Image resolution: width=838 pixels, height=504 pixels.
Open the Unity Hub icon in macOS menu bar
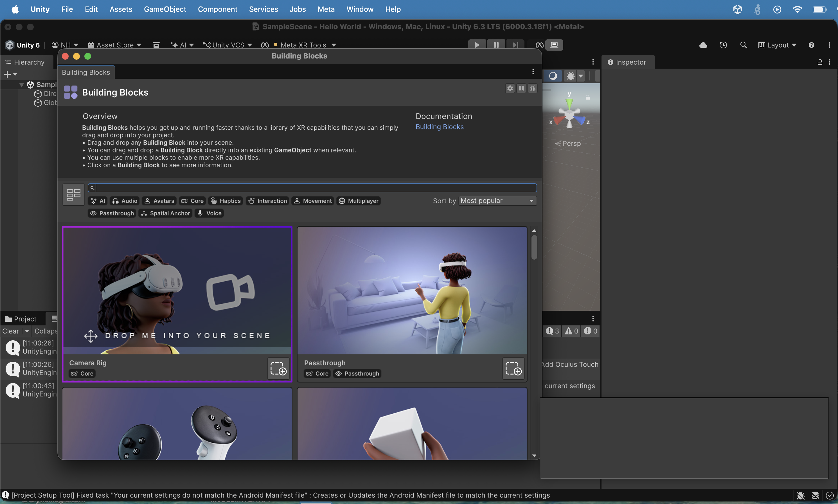737,9
